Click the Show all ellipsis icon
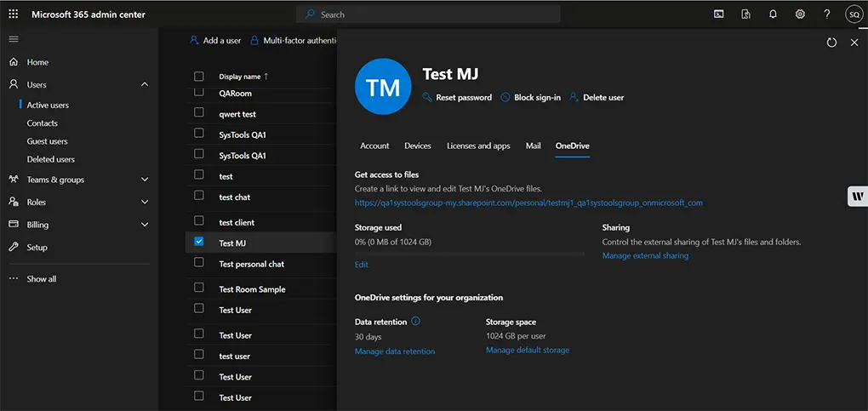 pyautogui.click(x=14, y=278)
